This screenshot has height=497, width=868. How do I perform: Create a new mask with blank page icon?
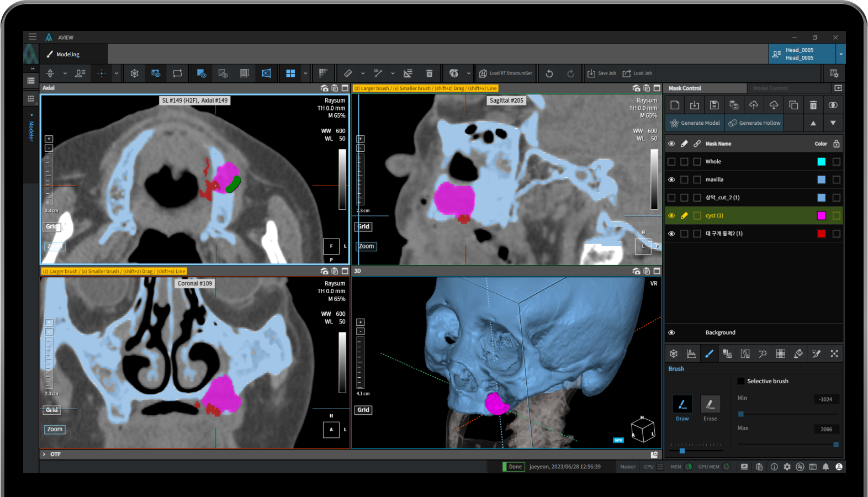click(675, 105)
